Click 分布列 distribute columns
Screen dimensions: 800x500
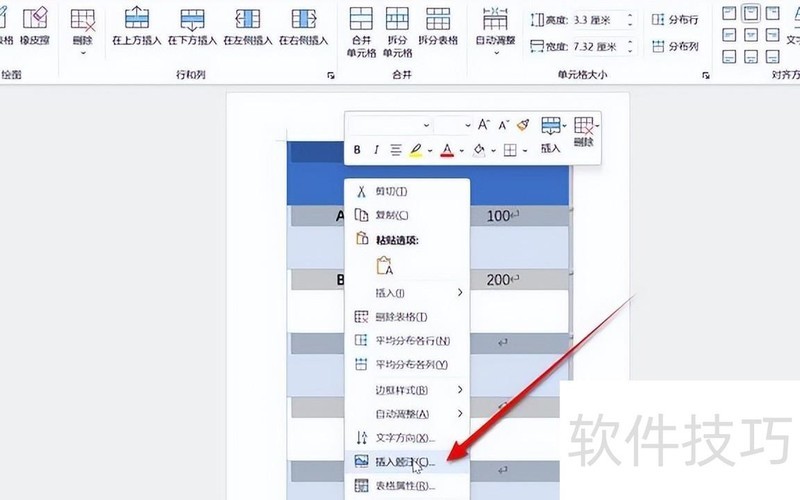[674, 46]
